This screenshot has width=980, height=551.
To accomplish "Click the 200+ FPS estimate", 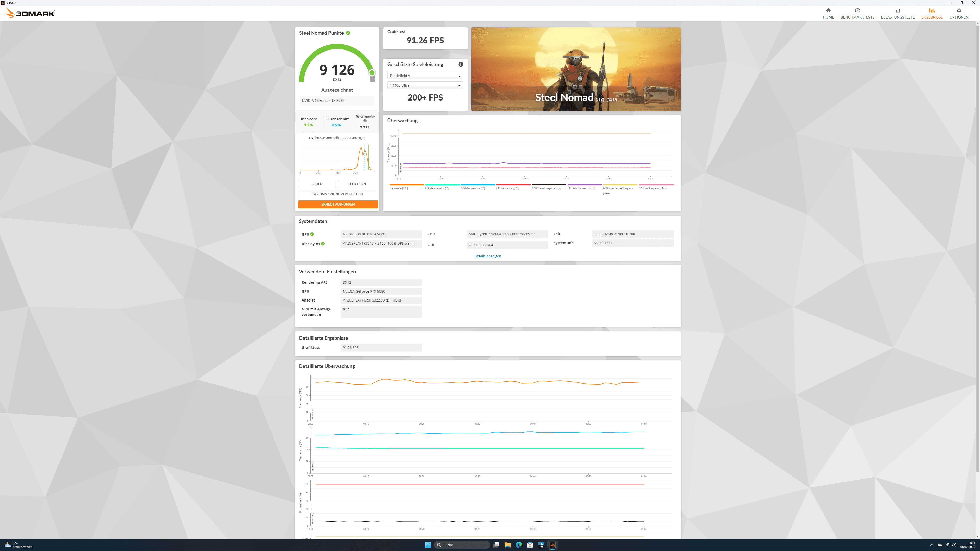I will pyautogui.click(x=425, y=98).
